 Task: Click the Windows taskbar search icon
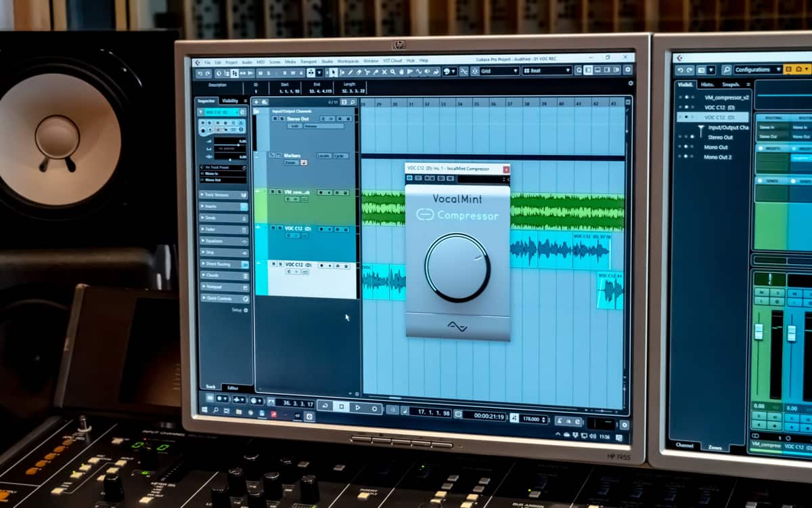coord(215,410)
